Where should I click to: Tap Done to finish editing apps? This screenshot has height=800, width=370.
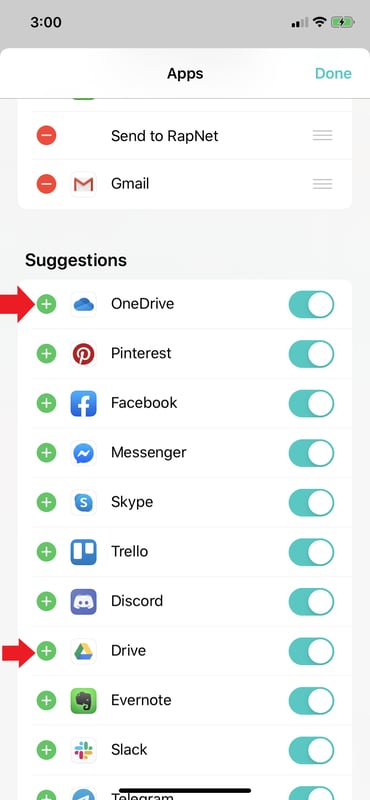(x=333, y=73)
